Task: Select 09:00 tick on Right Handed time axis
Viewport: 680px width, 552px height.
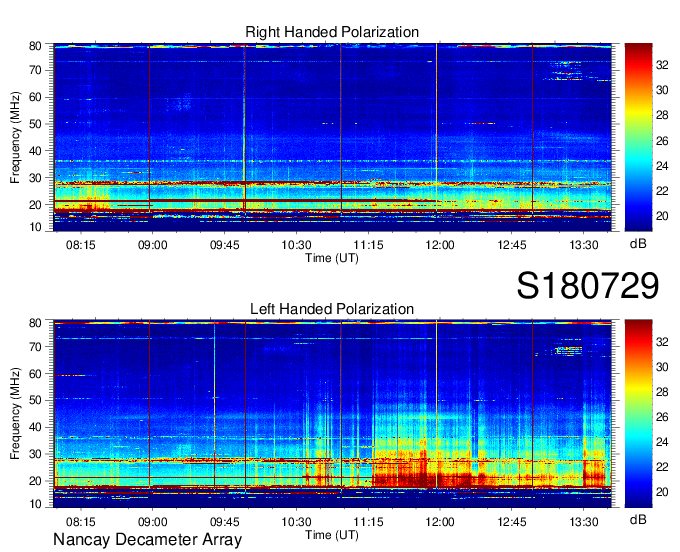Action: (153, 245)
